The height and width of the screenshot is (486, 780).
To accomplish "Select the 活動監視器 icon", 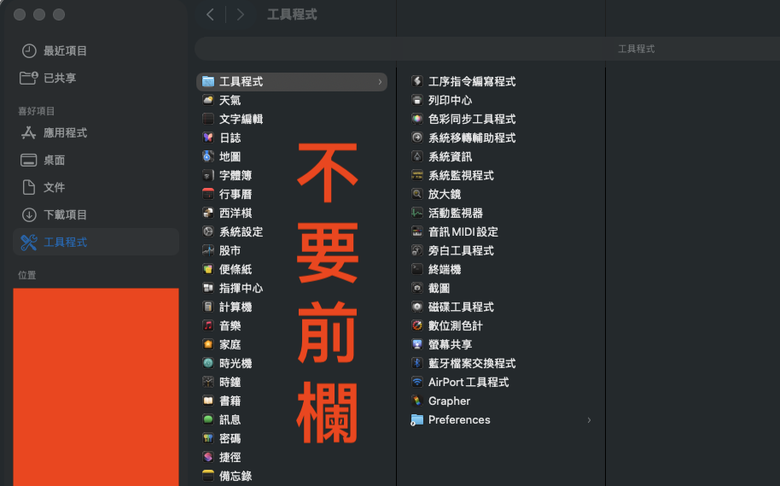I will point(417,213).
